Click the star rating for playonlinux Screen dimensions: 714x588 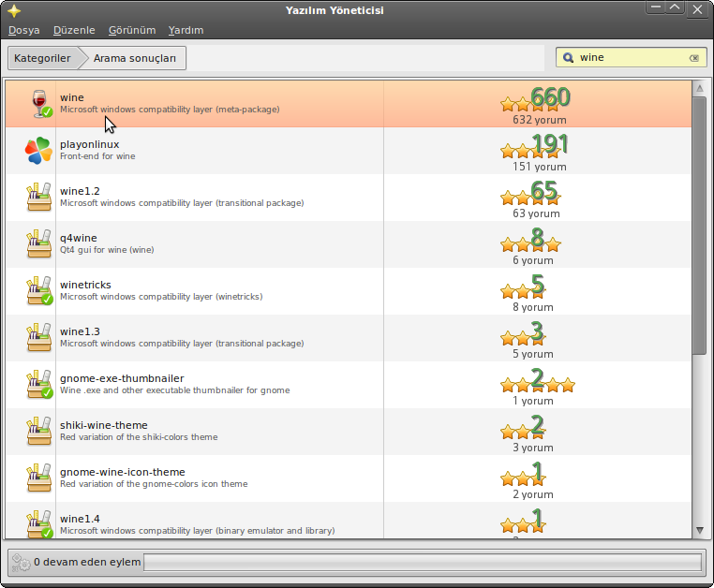coord(530,151)
